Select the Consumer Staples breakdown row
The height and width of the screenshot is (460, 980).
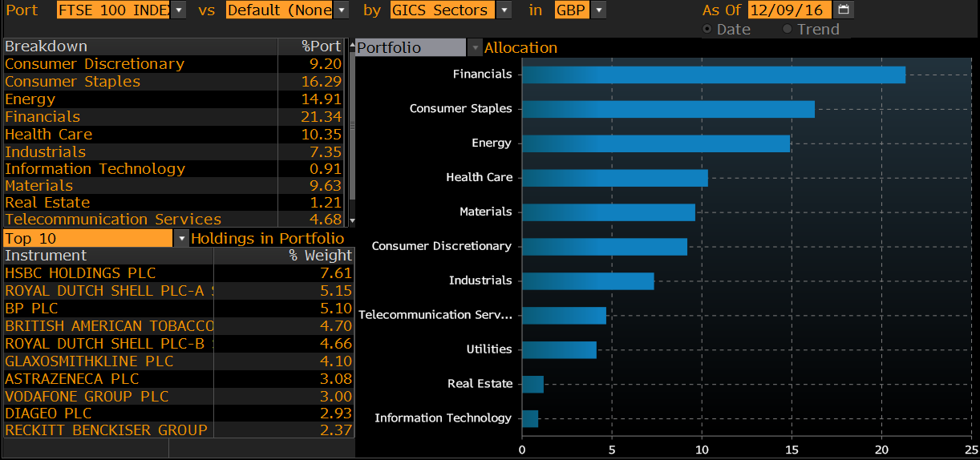[x=174, y=81]
